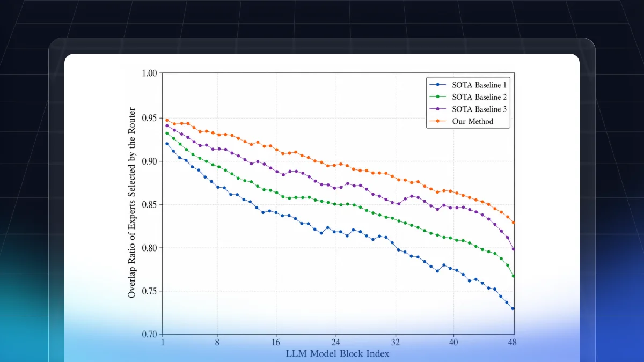644x362 pixels.
Task: Click the x-axis tick label 48
Action: 514,343
